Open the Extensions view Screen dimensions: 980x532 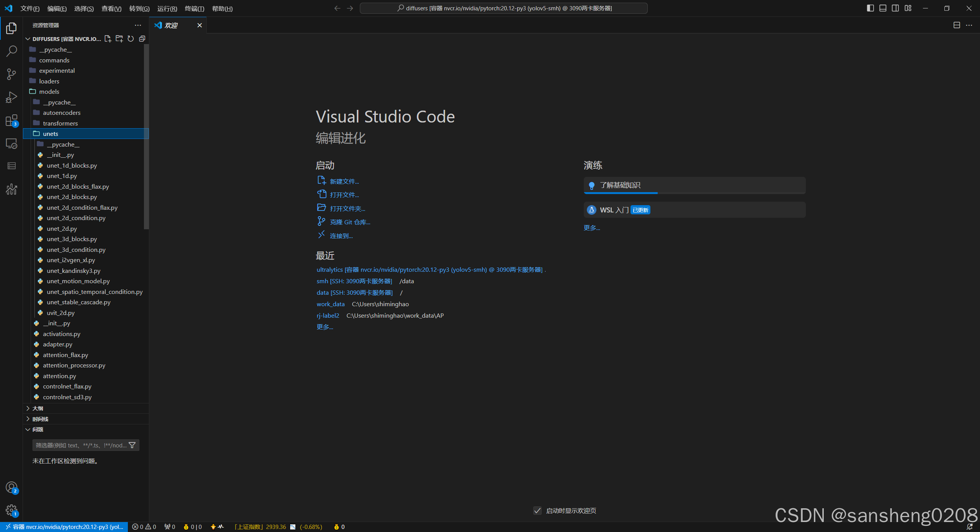11,121
